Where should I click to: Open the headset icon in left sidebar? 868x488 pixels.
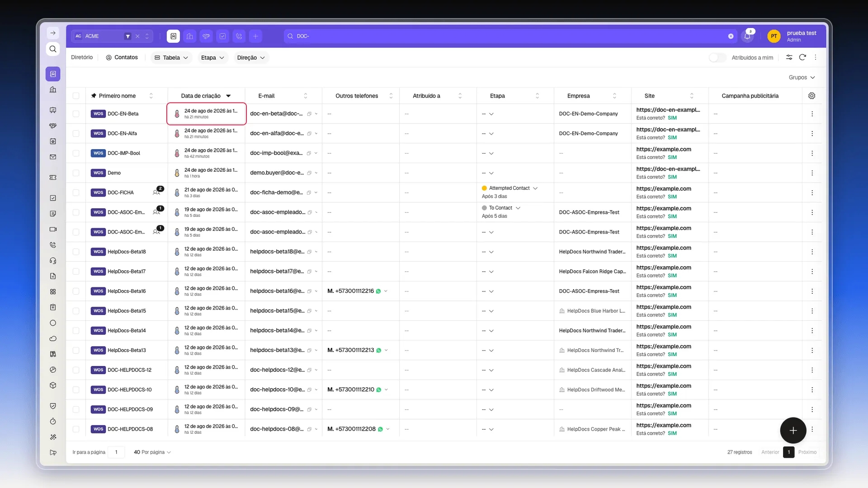(x=53, y=261)
